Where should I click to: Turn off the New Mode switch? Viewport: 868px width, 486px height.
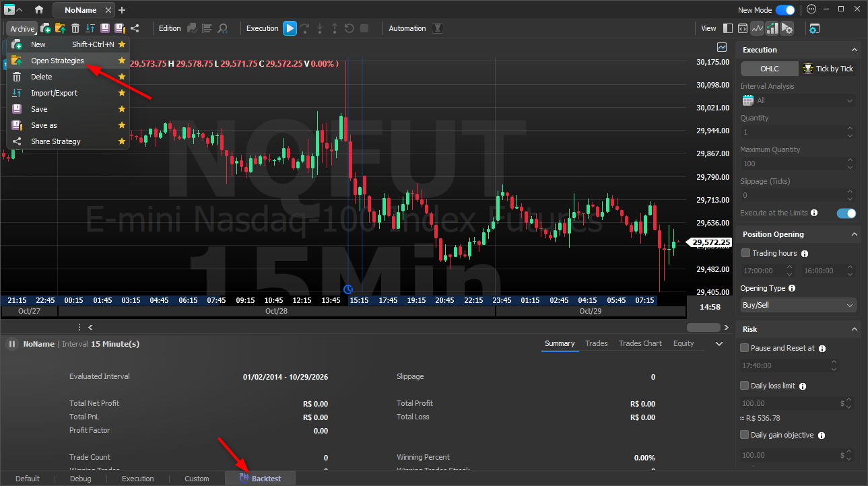785,10
